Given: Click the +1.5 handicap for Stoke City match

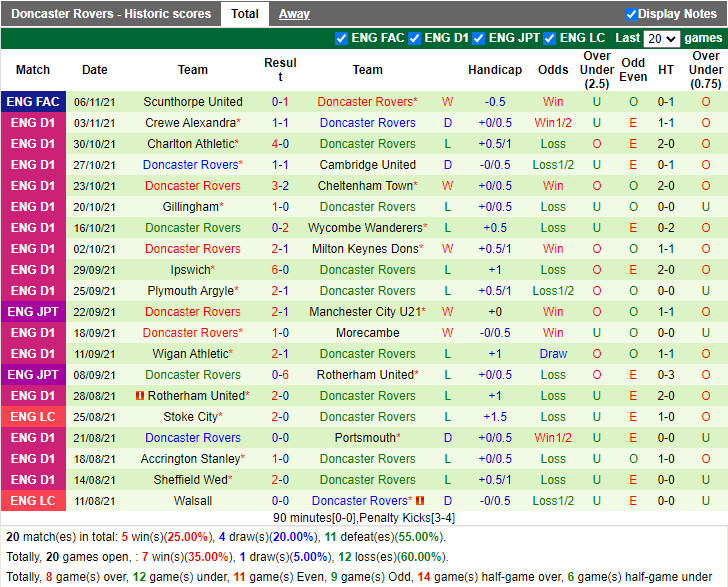Looking at the screenshot, I should [495, 417].
